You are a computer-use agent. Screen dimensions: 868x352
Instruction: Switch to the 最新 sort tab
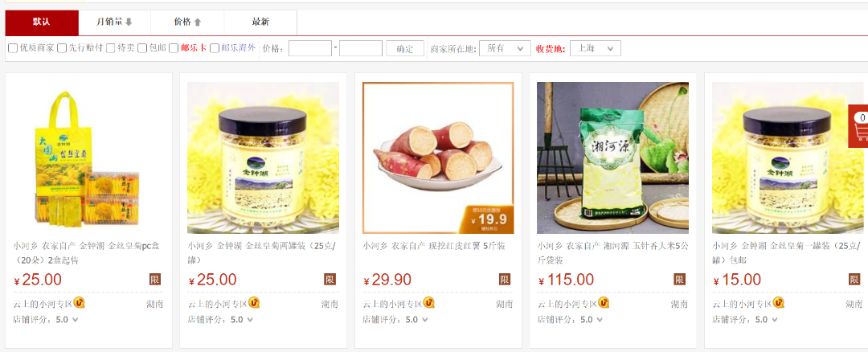point(260,23)
